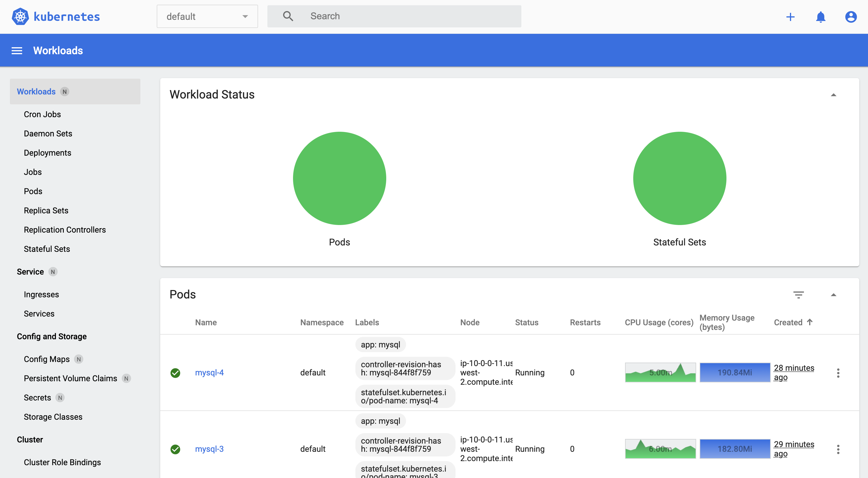Open actions menu for mysql-4 pod
Image resolution: width=868 pixels, height=478 pixels.
pos(838,373)
